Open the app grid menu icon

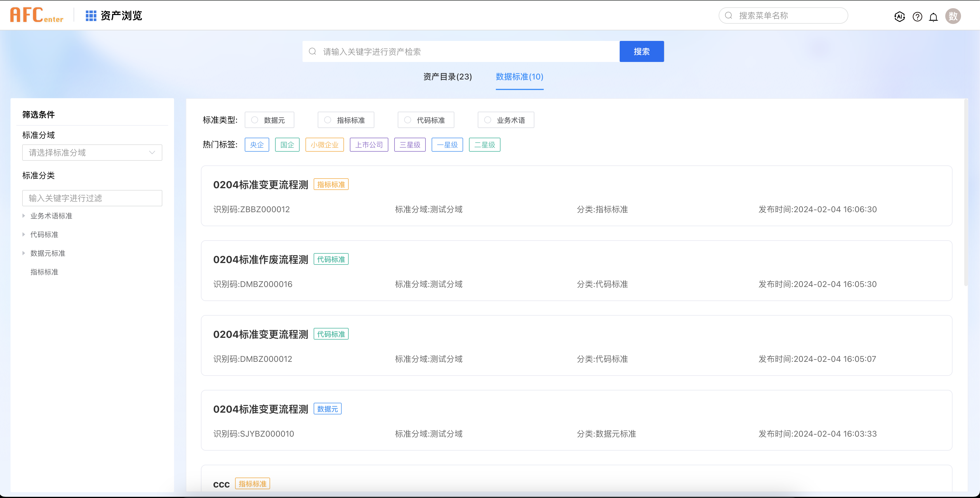[x=91, y=15]
